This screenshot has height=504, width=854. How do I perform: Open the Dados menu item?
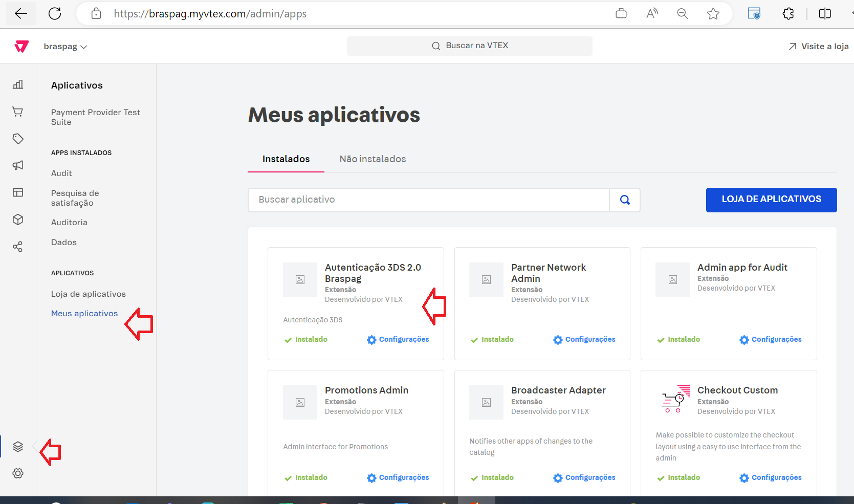[64, 243]
